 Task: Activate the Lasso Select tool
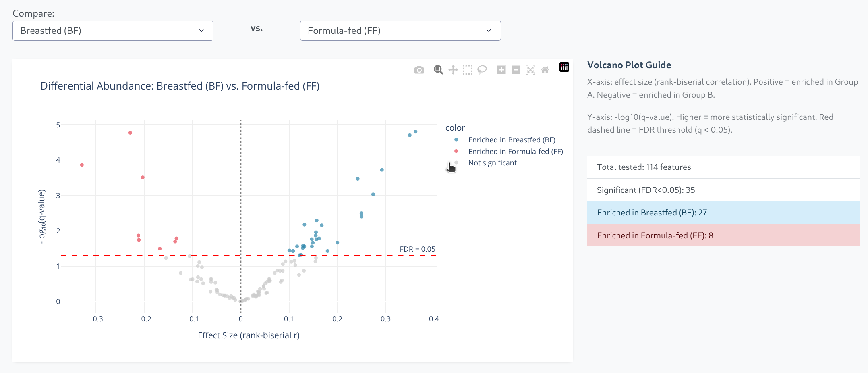482,69
